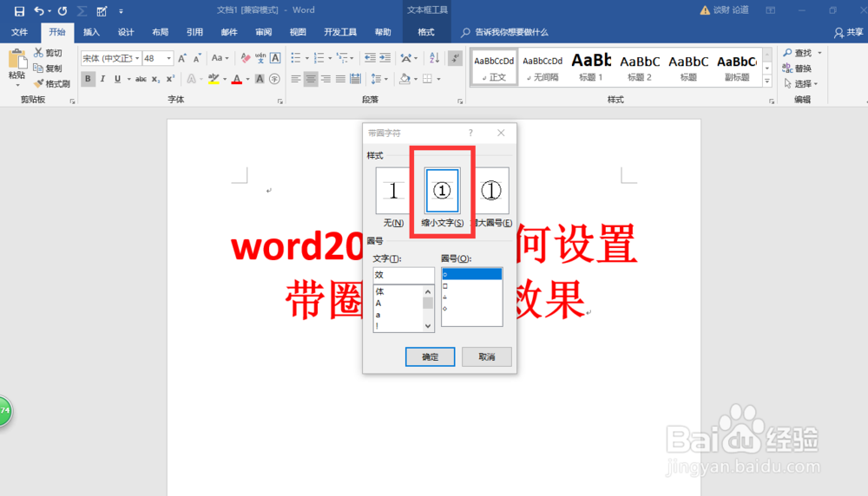
Task: Decrease indent in paragraph group
Action: coord(370,58)
